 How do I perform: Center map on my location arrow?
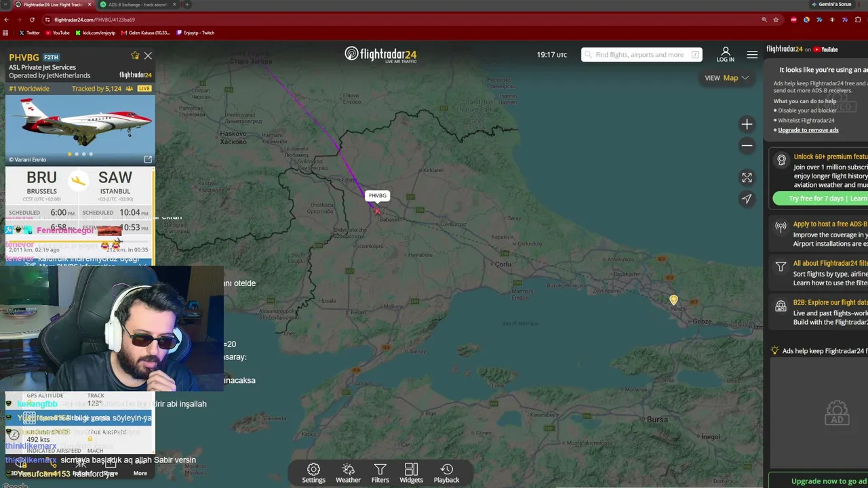[x=747, y=199]
